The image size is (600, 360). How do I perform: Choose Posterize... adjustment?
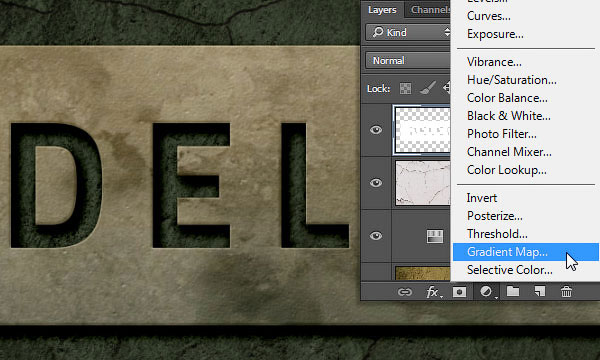(494, 216)
